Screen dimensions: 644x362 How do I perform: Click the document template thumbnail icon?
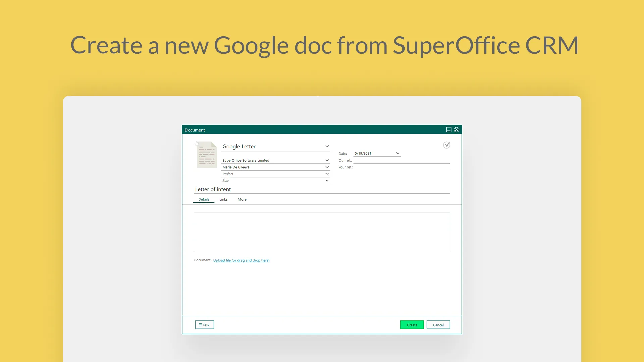point(207,155)
